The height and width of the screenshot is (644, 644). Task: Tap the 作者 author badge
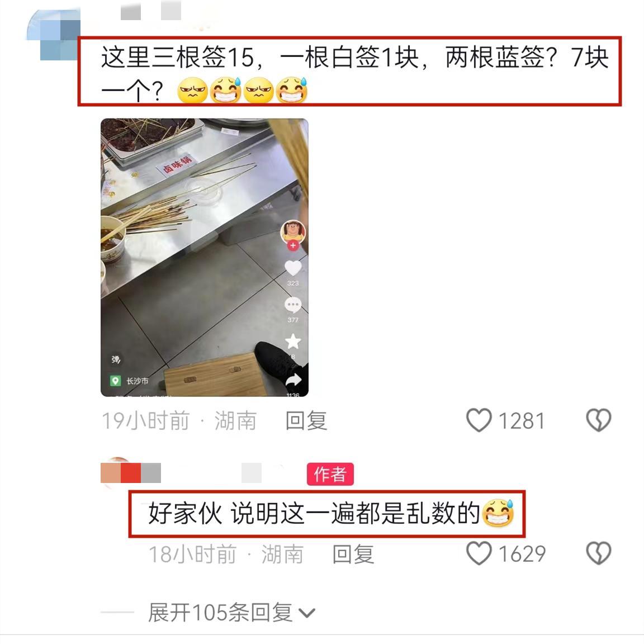click(330, 475)
